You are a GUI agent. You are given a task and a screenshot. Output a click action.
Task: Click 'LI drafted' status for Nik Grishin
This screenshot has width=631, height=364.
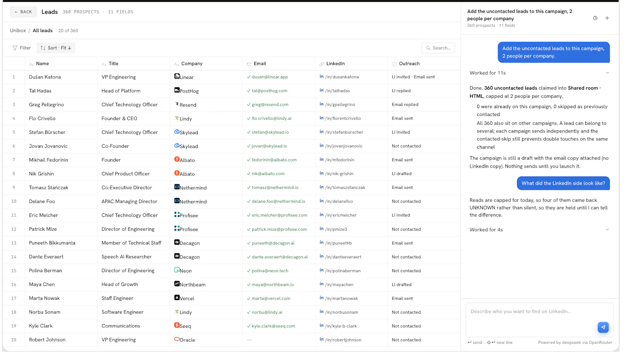401,174
